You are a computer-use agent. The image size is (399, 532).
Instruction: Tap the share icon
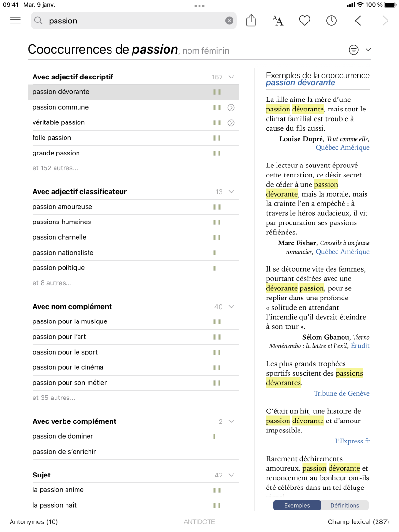(x=251, y=21)
